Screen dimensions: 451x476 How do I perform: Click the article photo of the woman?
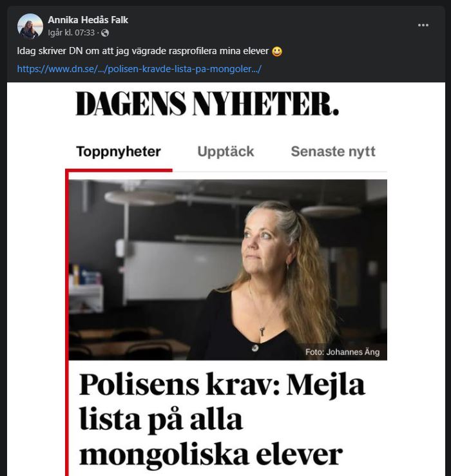[x=228, y=269]
